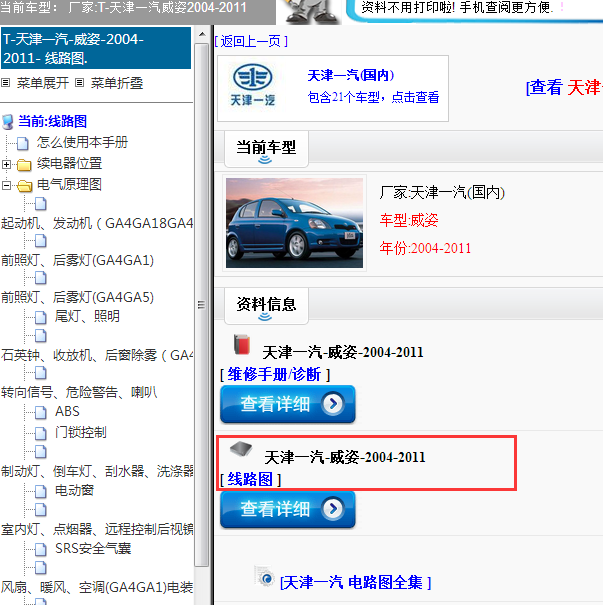The height and width of the screenshot is (605, 603).
Task: Open 尾灯、照明 tree item
Action: (87, 316)
